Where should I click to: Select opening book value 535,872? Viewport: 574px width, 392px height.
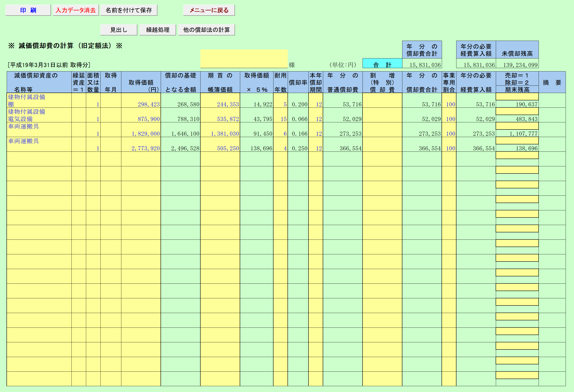point(220,115)
